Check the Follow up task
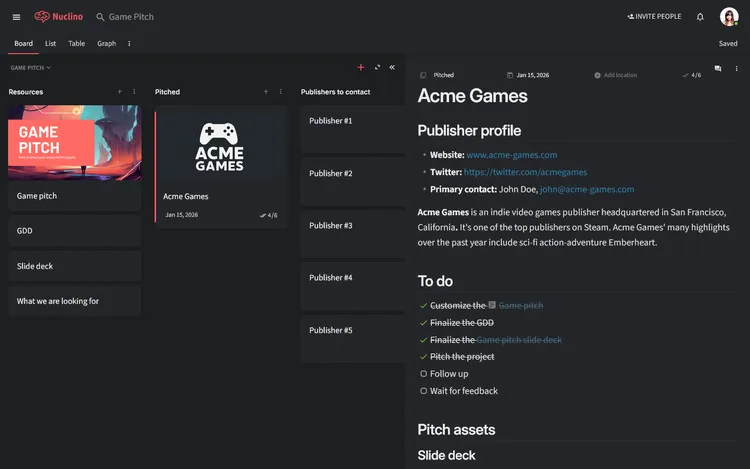The height and width of the screenshot is (469, 750). (423, 374)
